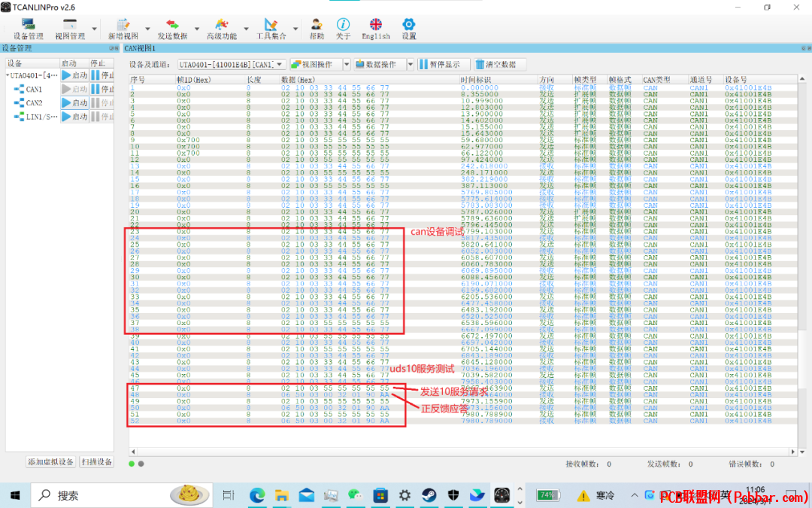Open the 设备及通道 UTA0401 channel combo box

232,64
